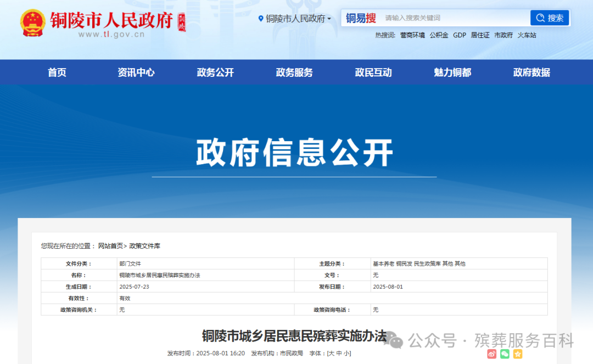Select hot search term 火车站
The width and height of the screenshot is (593, 364).
[x=527, y=35]
